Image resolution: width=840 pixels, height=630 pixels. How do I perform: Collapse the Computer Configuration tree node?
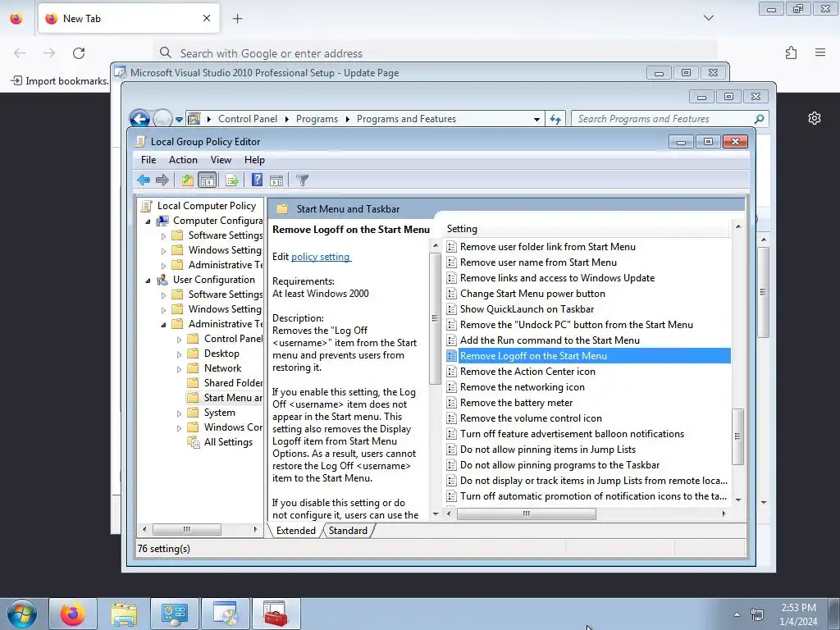(x=148, y=221)
